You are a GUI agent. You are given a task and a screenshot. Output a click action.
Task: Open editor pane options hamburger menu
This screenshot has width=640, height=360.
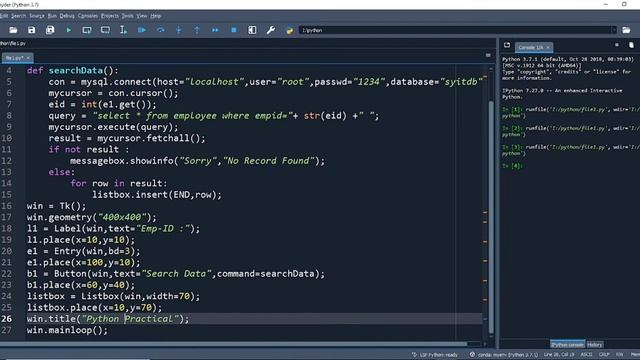pos(488,55)
